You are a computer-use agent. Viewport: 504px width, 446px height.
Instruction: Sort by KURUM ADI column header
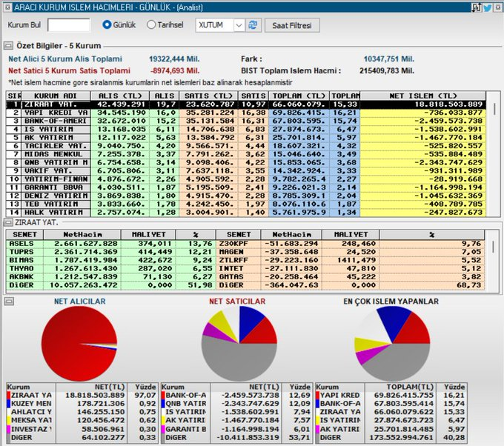point(56,96)
